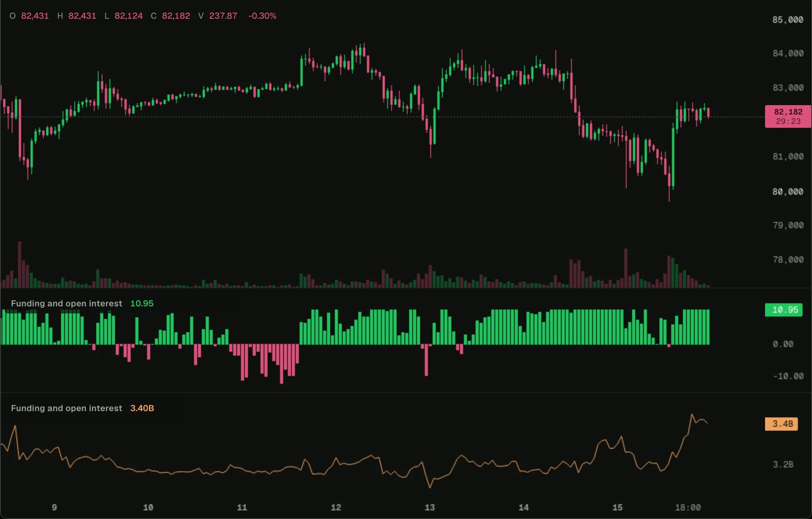Click date label 11 on time axis
812x519 pixels.
pos(242,508)
